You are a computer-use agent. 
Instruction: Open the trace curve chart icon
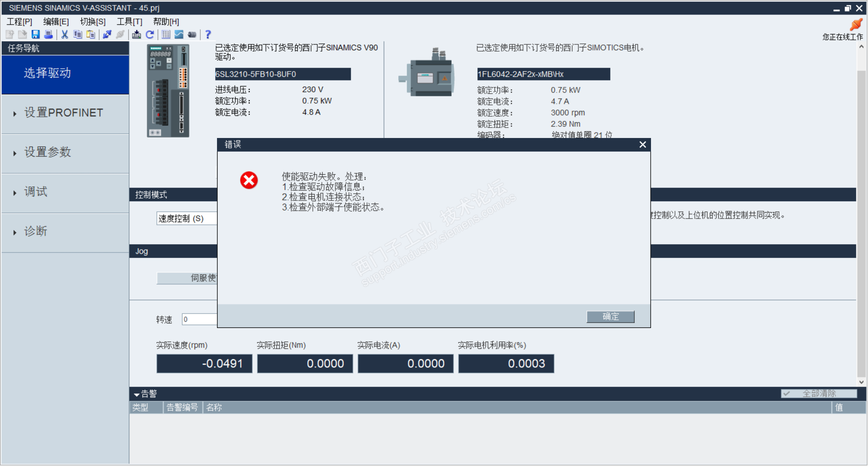(x=179, y=34)
